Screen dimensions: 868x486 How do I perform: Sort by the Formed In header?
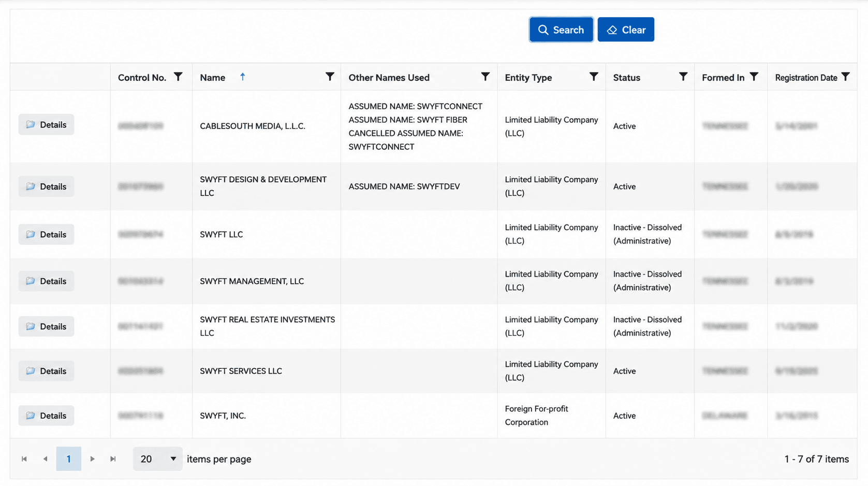(723, 78)
